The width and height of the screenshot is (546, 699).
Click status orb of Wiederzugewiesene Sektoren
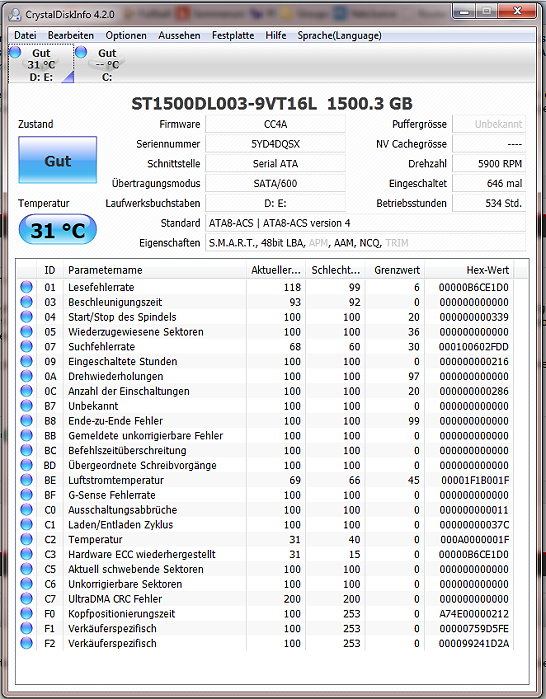pos(26,331)
